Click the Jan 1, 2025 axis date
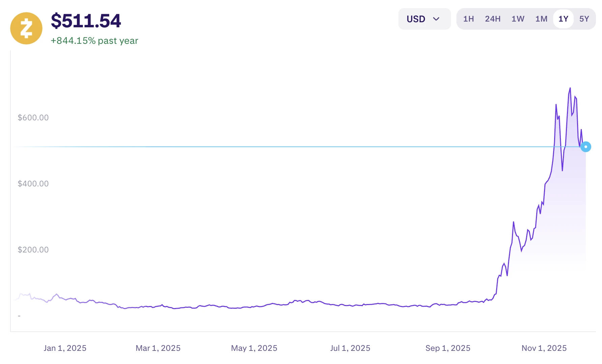602x364 pixels. pyautogui.click(x=65, y=348)
